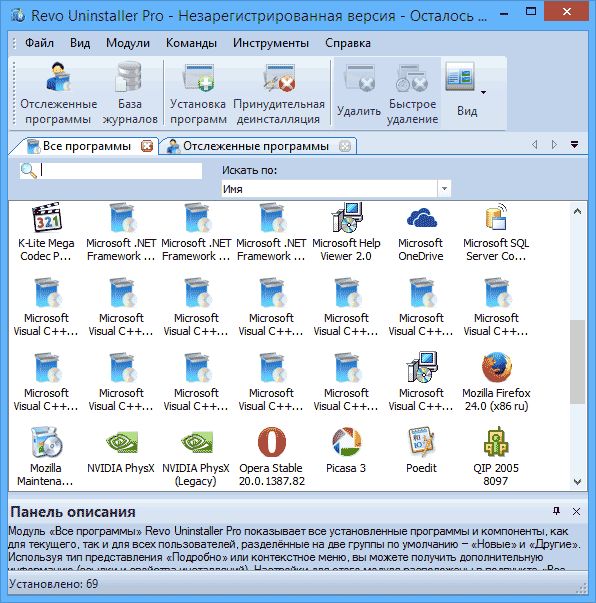This screenshot has height=603, width=596.
Task: Expand the Вид toolbar dropdown arrow
Action: [483, 92]
